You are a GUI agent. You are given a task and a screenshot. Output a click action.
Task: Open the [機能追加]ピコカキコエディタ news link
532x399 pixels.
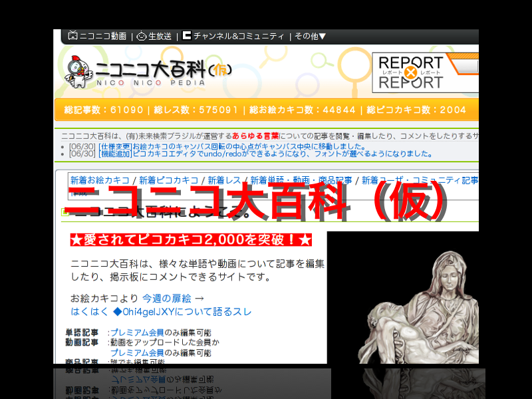[x=265, y=154]
